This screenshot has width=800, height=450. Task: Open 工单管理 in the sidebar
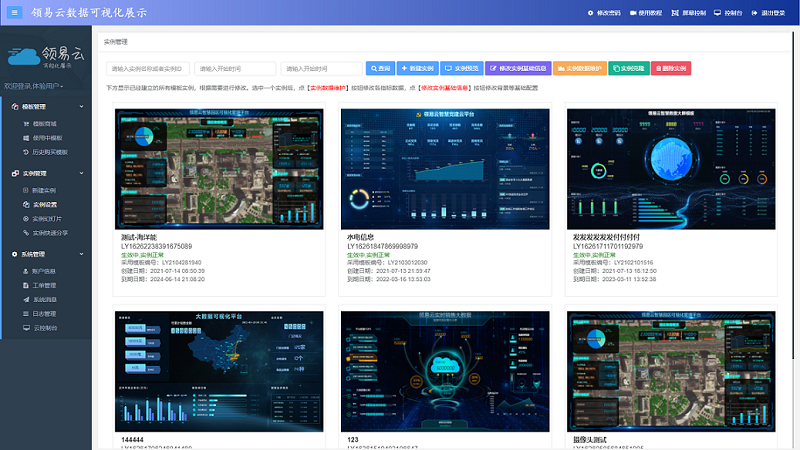tap(39, 286)
